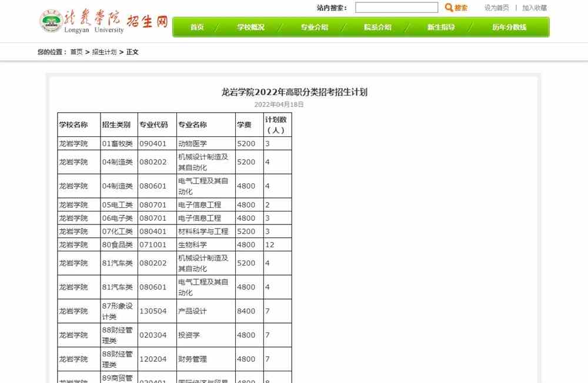Focus the site search input field
The image size is (588, 383).
[x=396, y=8]
